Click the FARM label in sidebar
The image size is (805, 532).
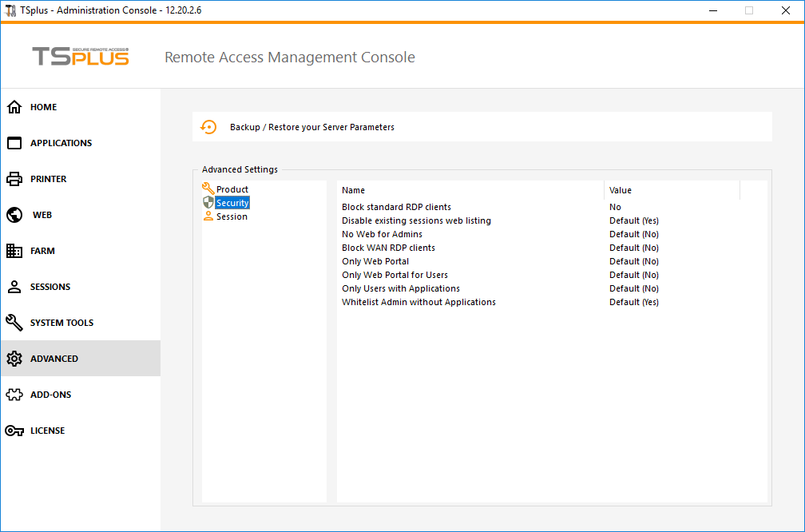(x=42, y=251)
